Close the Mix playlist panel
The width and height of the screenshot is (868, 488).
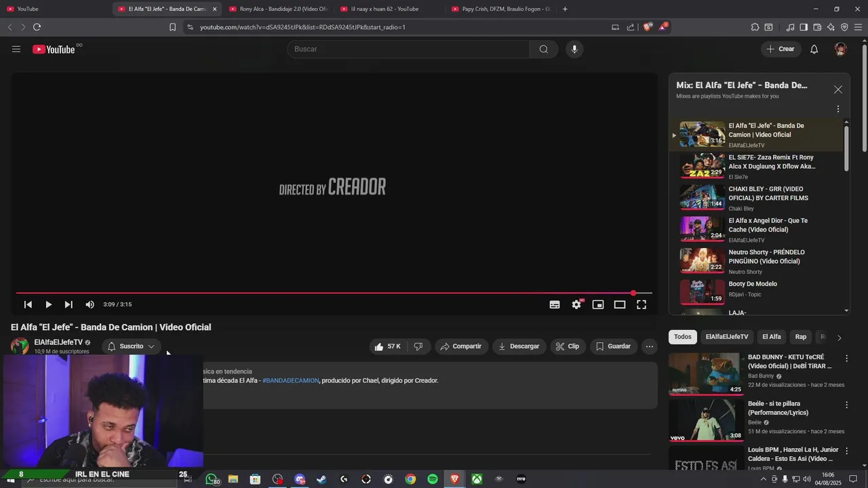[838, 89]
